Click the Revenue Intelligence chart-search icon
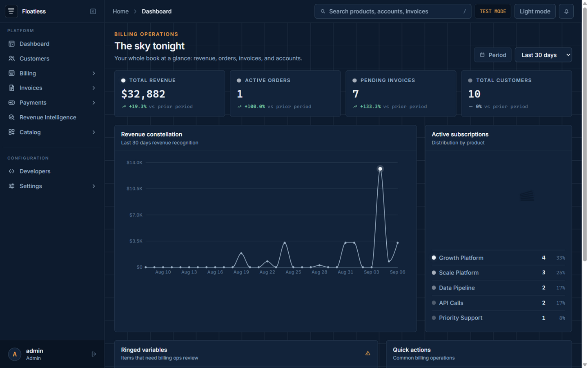Image resolution: width=588 pixels, height=368 pixels. [11, 117]
